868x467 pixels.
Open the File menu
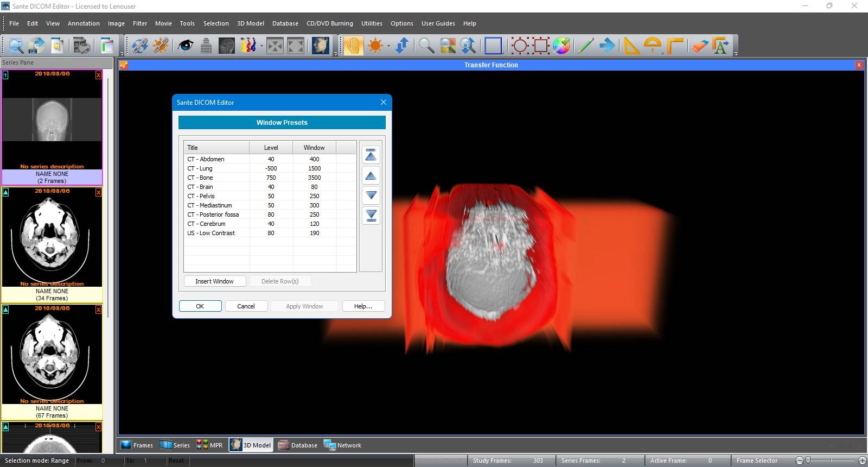(x=14, y=23)
